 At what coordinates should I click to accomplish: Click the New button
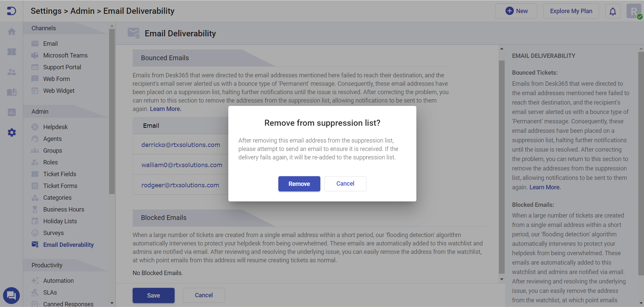coord(516,11)
